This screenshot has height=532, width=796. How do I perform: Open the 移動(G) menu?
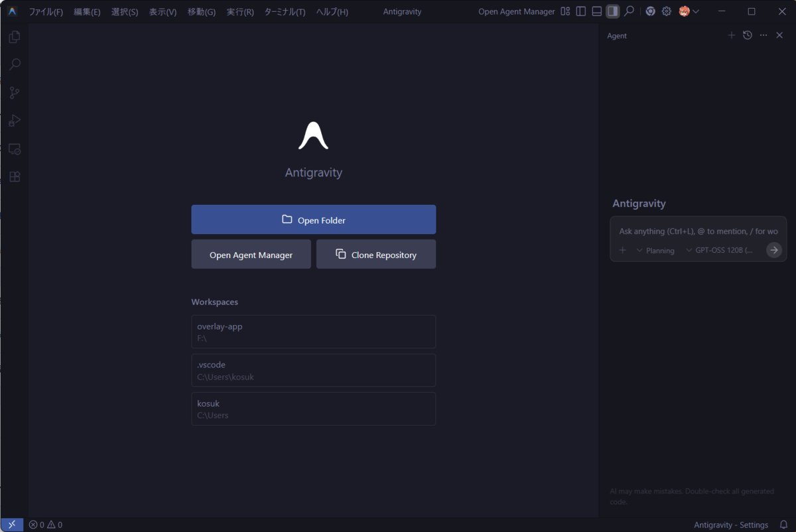pos(201,12)
